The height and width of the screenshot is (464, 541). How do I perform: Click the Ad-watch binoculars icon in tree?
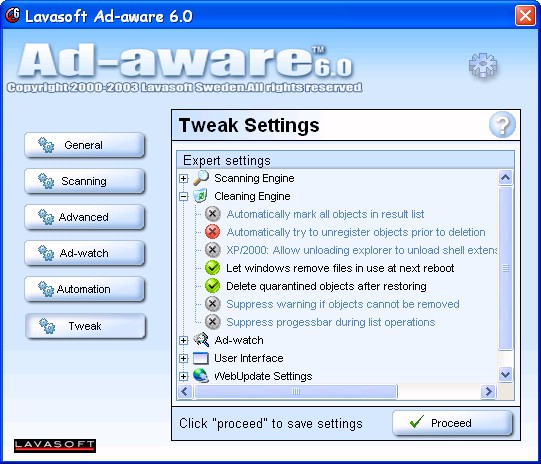201,340
